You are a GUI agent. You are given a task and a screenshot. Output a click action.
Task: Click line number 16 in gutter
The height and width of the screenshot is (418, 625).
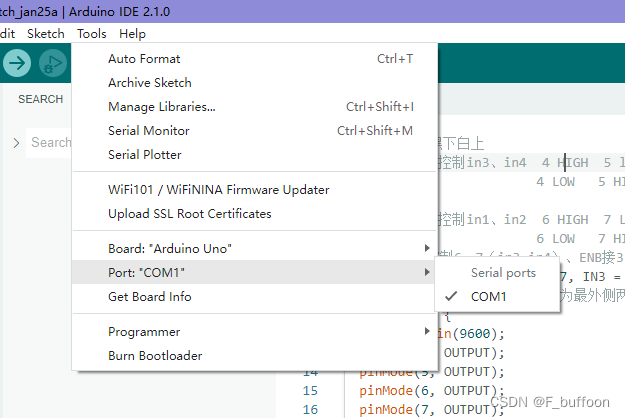(310, 410)
